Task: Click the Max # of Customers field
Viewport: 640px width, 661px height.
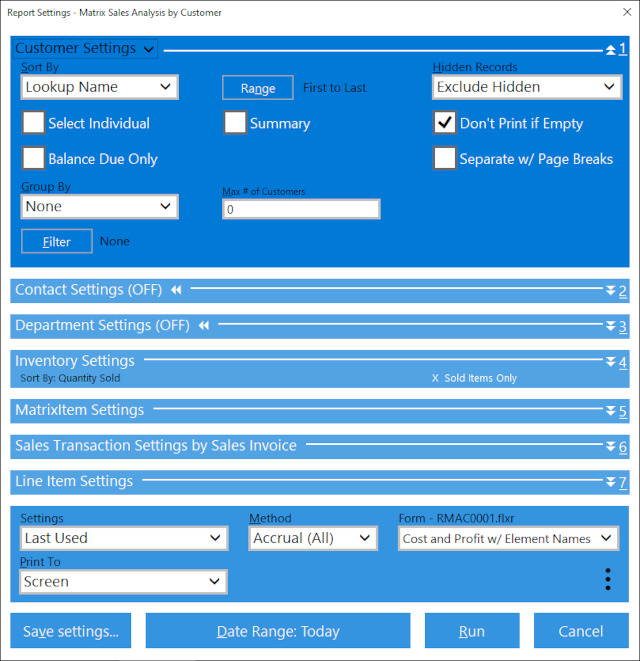Action: tap(301, 209)
